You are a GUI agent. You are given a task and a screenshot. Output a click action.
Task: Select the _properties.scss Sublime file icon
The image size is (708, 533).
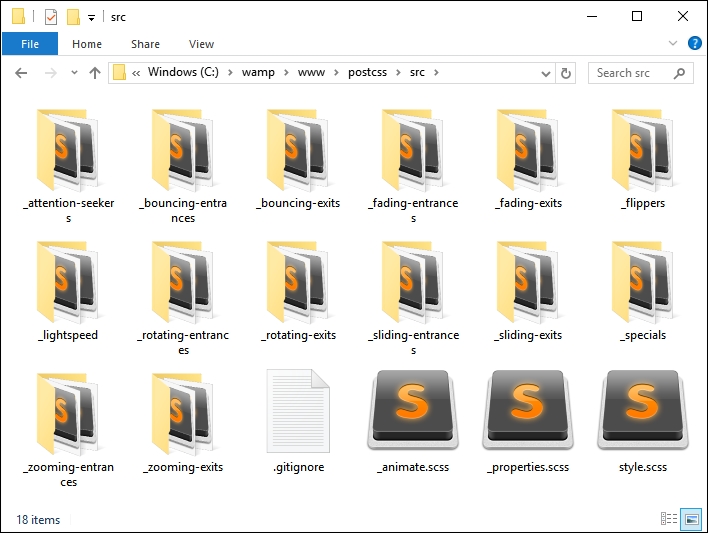528,410
